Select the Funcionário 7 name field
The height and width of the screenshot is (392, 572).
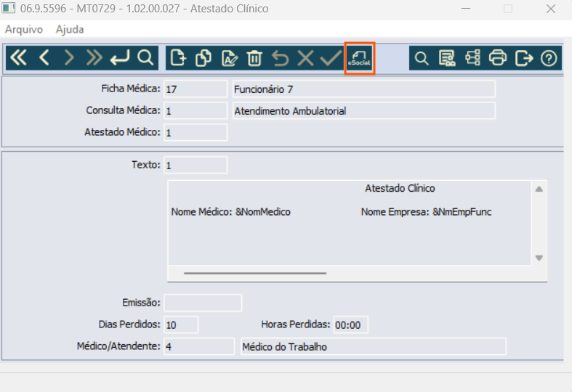pos(364,89)
